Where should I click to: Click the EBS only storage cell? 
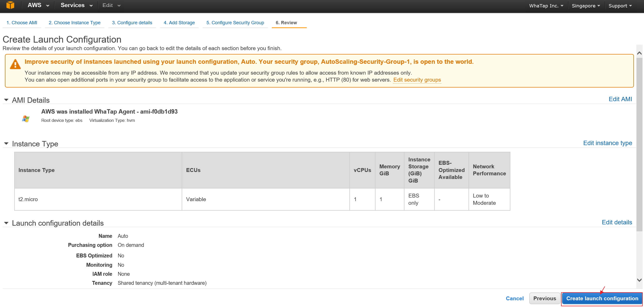pyautogui.click(x=419, y=199)
